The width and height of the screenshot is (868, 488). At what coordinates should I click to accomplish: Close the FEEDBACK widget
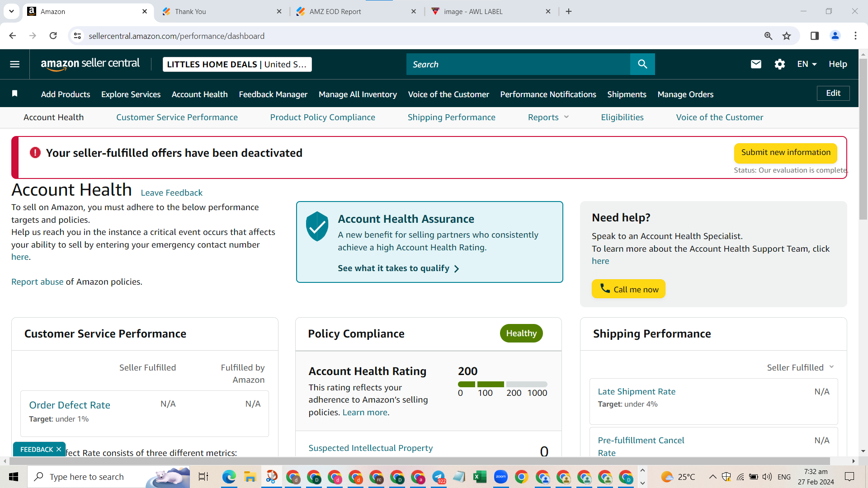[x=59, y=449]
